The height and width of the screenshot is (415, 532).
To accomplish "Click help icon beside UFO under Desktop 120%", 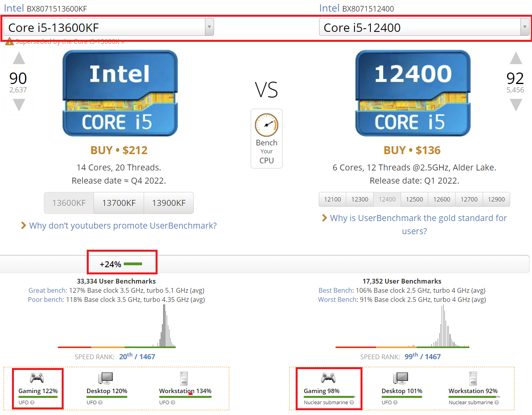I will point(100,403).
